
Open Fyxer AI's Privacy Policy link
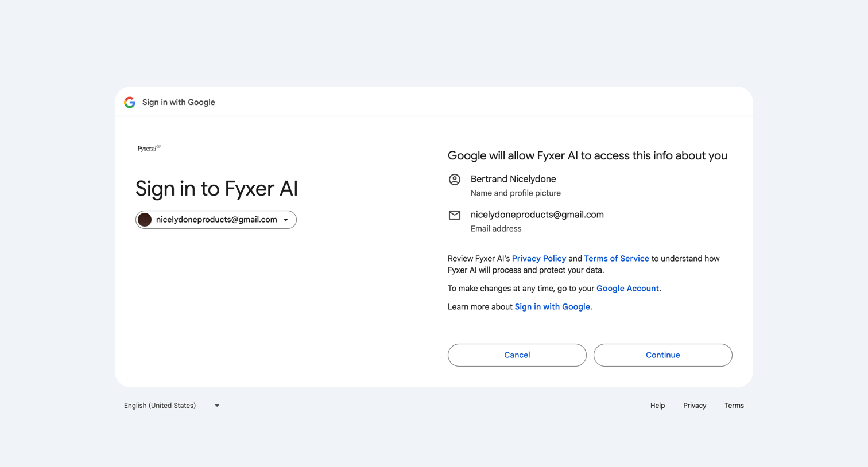pos(538,259)
